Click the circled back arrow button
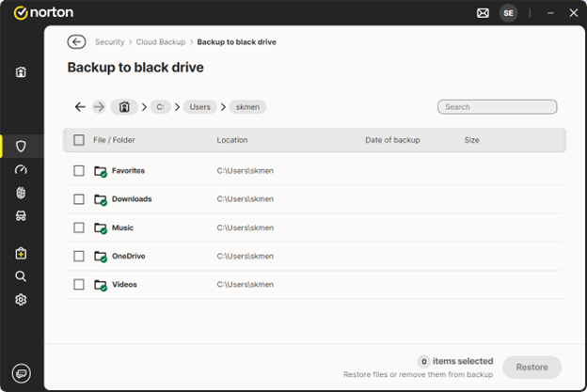 tap(76, 42)
